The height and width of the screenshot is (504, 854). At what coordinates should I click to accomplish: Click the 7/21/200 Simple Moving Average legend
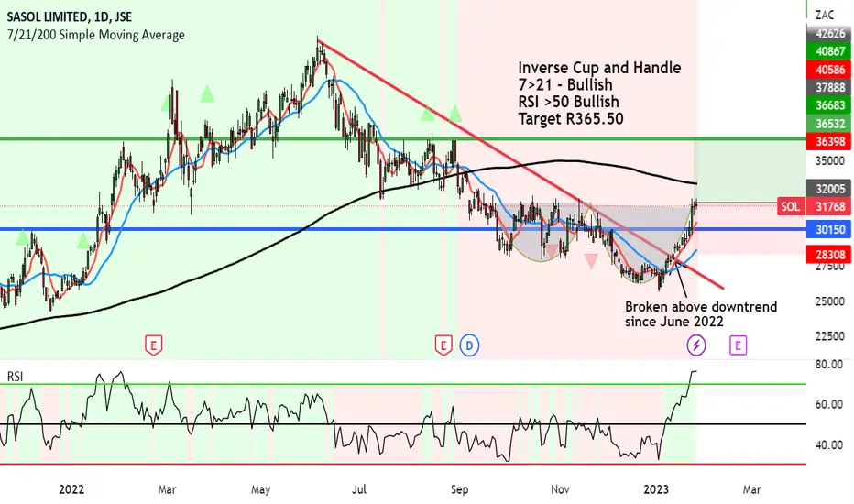pyautogui.click(x=96, y=35)
